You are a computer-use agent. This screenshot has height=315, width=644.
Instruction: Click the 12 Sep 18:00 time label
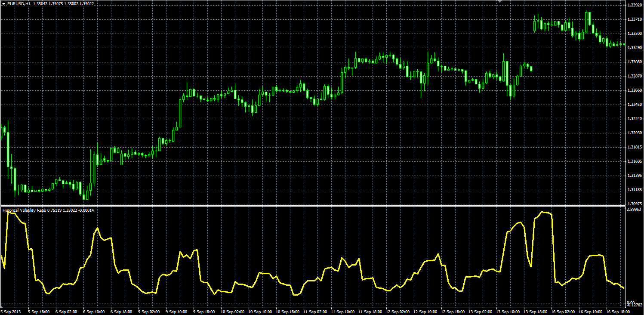point(453,312)
